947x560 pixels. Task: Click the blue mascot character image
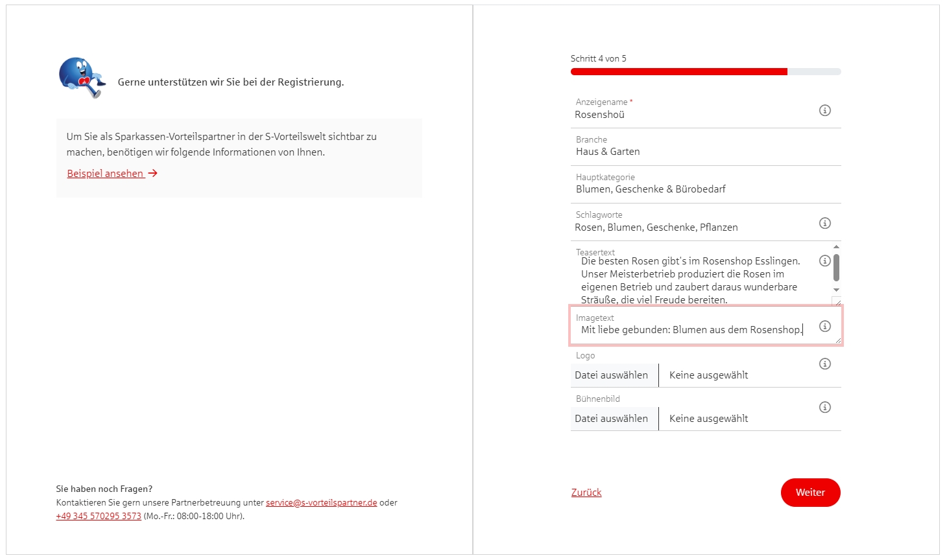[x=82, y=77]
